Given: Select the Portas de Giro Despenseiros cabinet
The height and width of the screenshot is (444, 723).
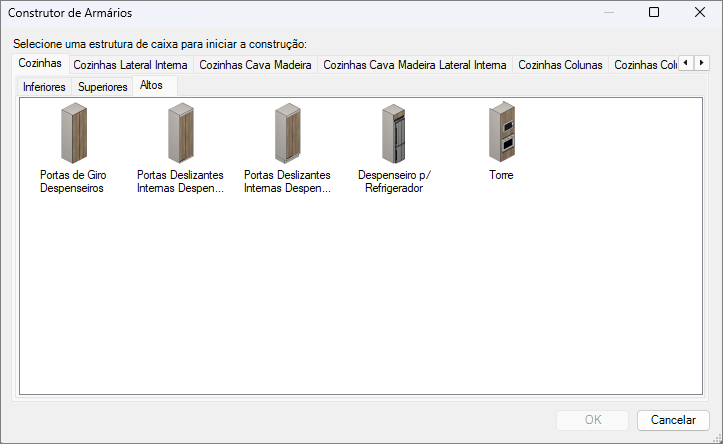Looking at the screenshot, I should click(x=73, y=148).
